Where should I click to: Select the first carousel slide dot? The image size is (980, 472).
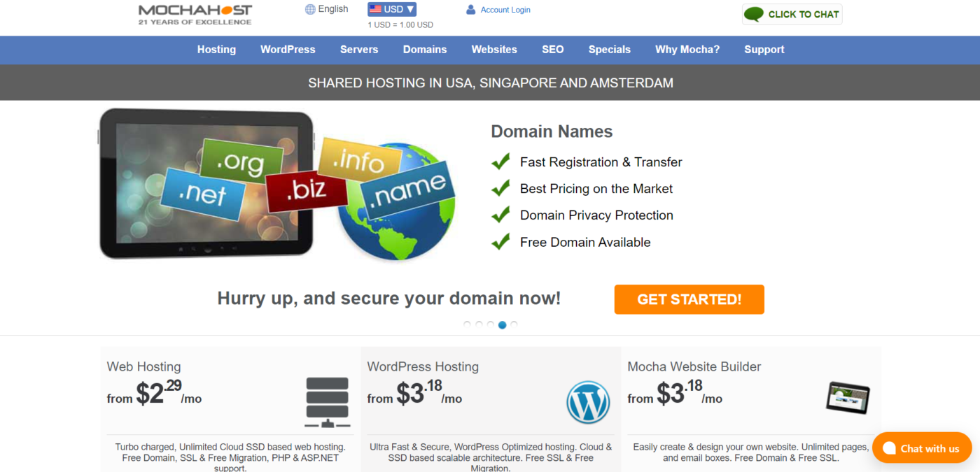pos(467,324)
